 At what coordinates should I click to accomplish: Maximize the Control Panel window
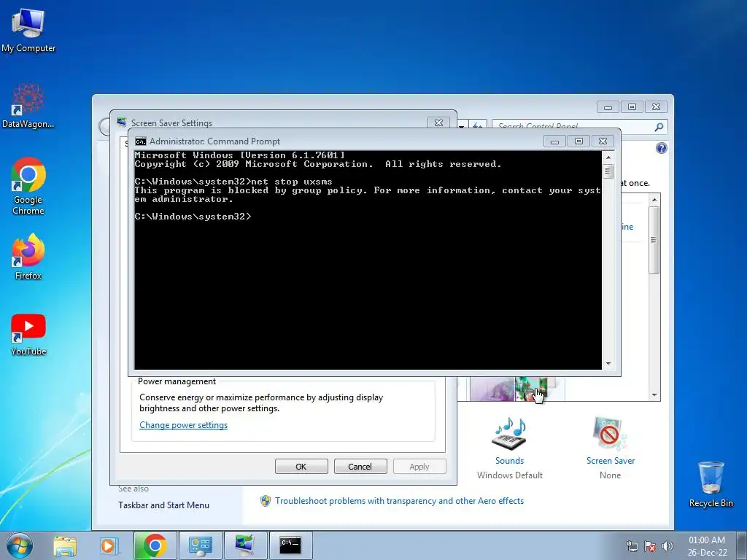pos(632,107)
